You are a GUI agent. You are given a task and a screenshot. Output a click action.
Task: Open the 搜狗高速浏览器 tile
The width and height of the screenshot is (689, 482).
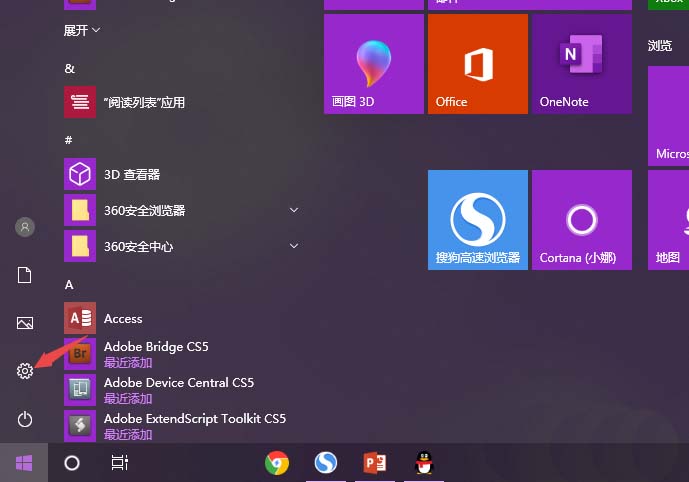click(478, 220)
